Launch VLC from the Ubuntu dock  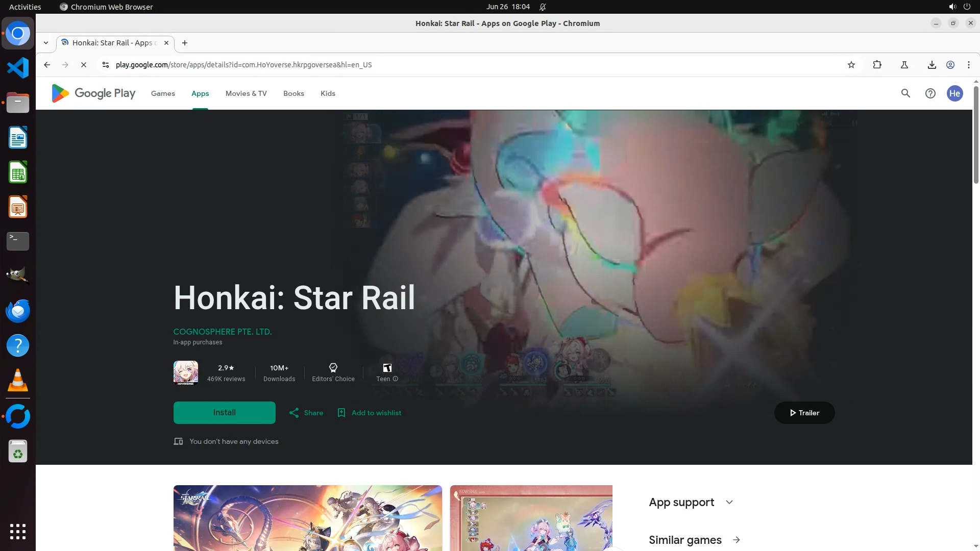(x=18, y=381)
